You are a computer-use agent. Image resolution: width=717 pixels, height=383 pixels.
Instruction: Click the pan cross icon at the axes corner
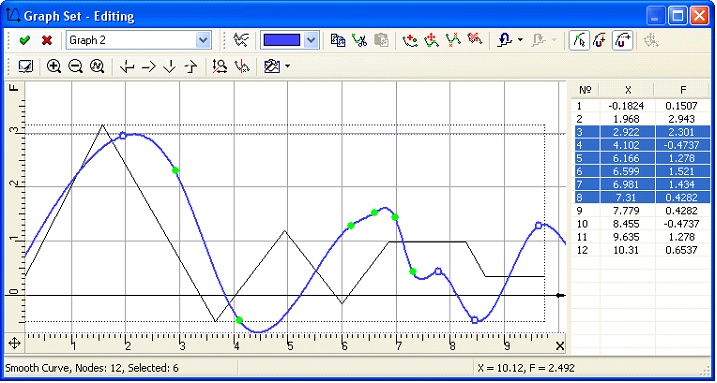click(x=15, y=343)
